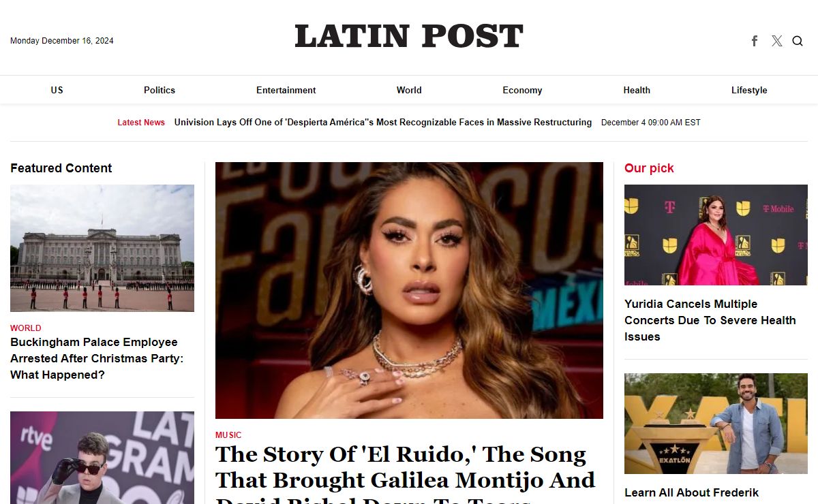
Task: Open the Politics section
Action: pyautogui.click(x=160, y=90)
